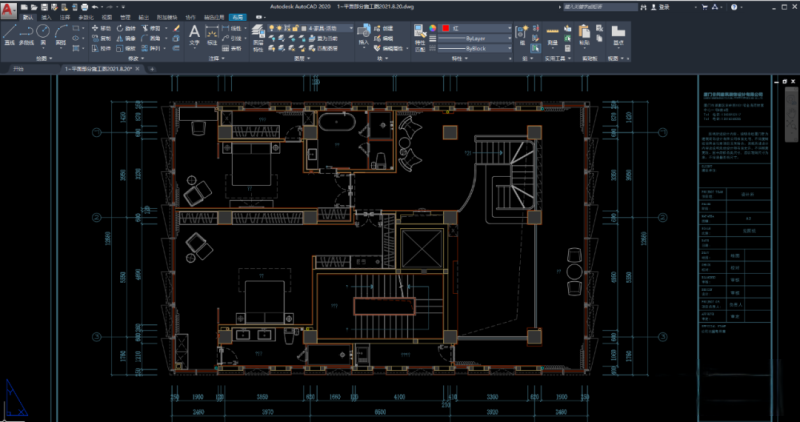The image size is (800, 422).
Task: Select the Polyline (多段线) tool
Action: pyautogui.click(x=27, y=33)
